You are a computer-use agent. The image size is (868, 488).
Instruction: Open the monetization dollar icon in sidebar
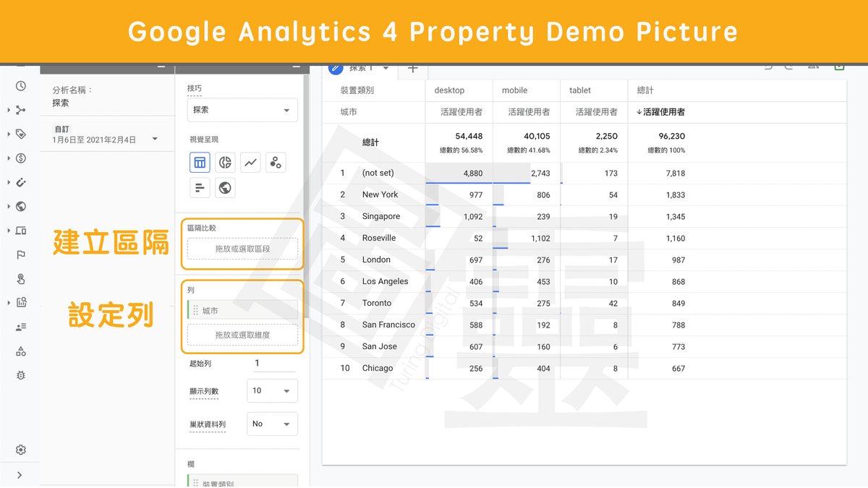(21, 158)
